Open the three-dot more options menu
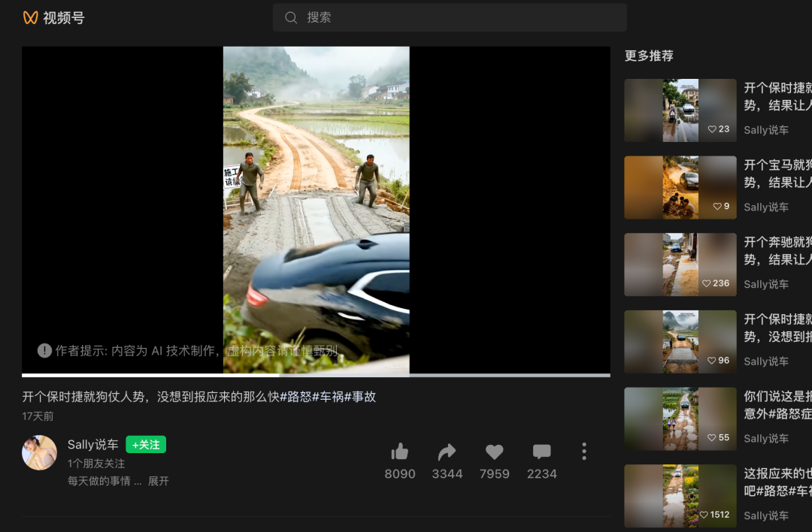The height and width of the screenshot is (532, 812). (x=584, y=452)
